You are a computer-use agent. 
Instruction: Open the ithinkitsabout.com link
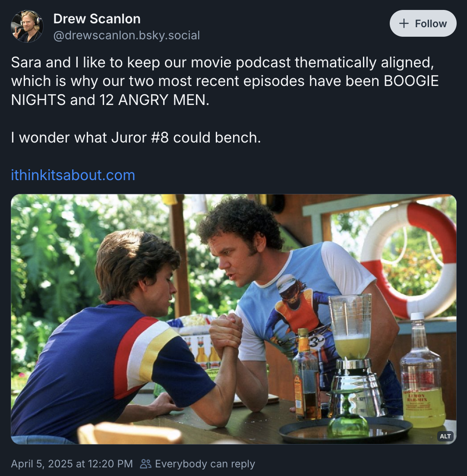tap(73, 175)
